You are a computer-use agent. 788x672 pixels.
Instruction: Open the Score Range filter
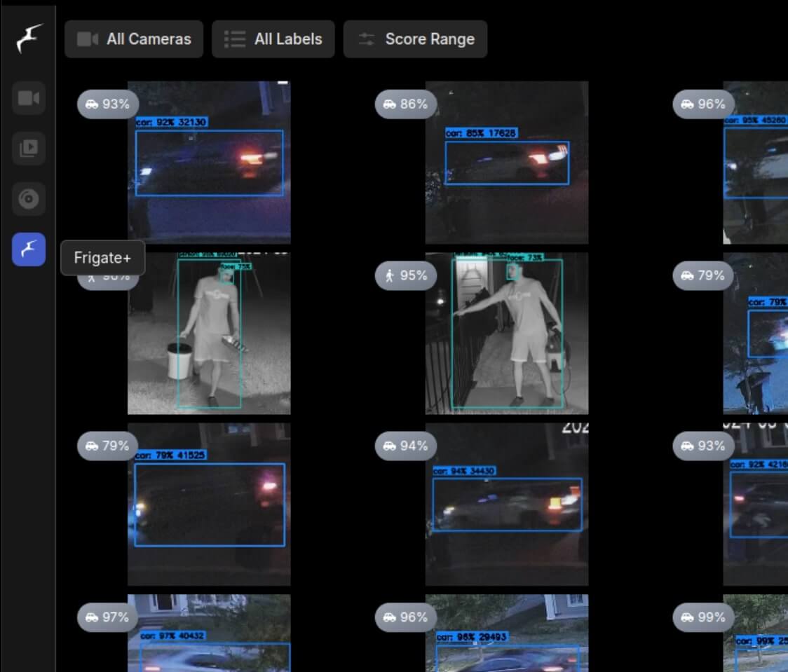(415, 39)
